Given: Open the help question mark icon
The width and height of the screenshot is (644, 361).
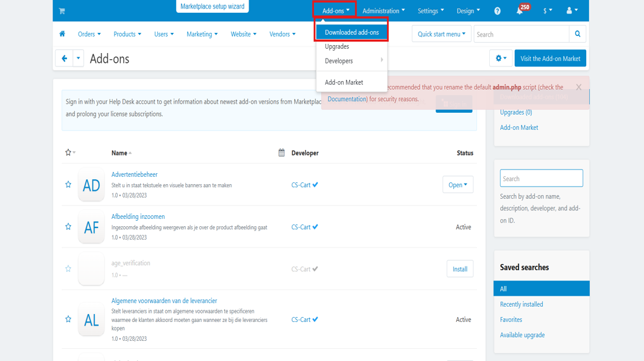Looking at the screenshot, I should click(497, 11).
